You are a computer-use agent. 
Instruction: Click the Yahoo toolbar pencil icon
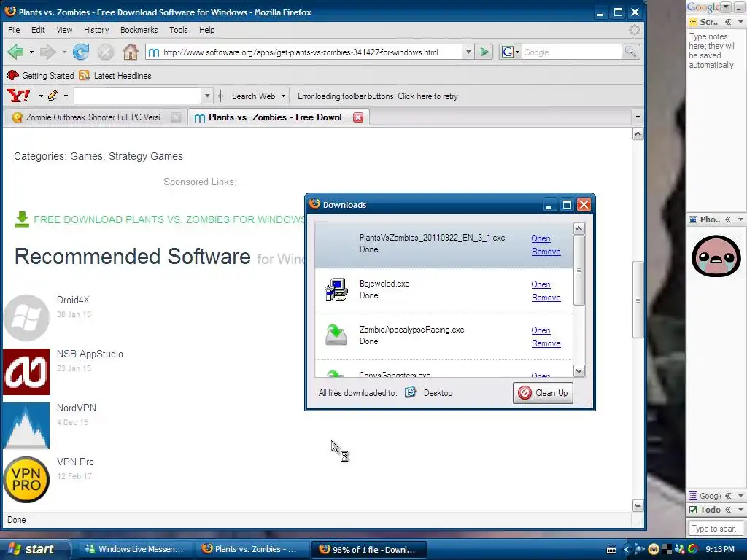53,96
